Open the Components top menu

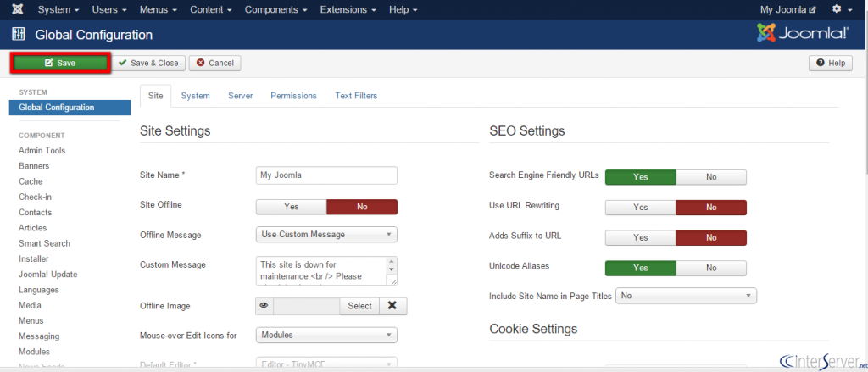pos(275,9)
